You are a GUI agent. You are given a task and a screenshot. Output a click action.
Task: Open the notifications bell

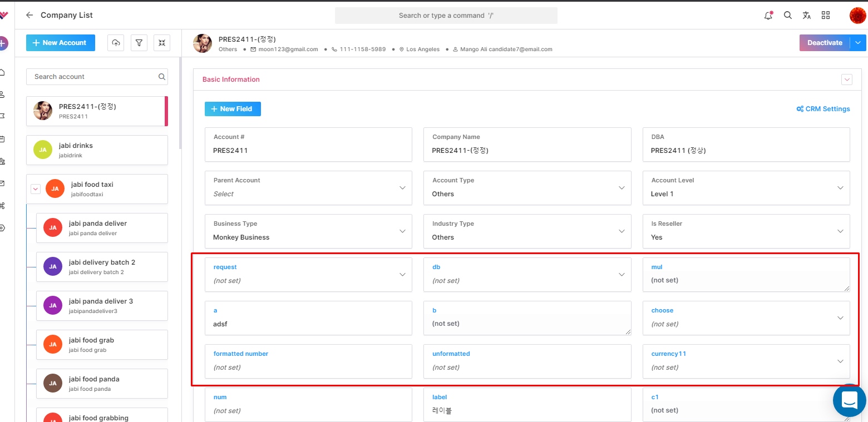point(768,15)
